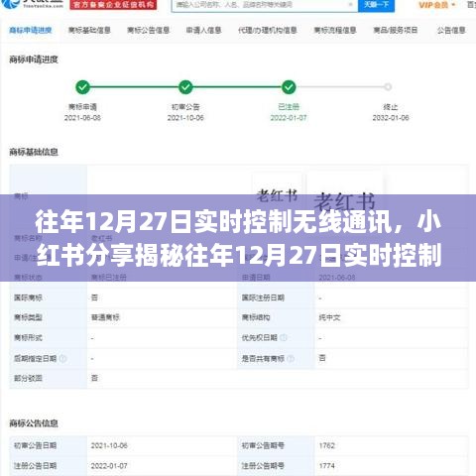Click the 商标申请 green checkmark step icon
Image resolution: width=476 pixels, height=476 pixels.
click(x=82, y=87)
